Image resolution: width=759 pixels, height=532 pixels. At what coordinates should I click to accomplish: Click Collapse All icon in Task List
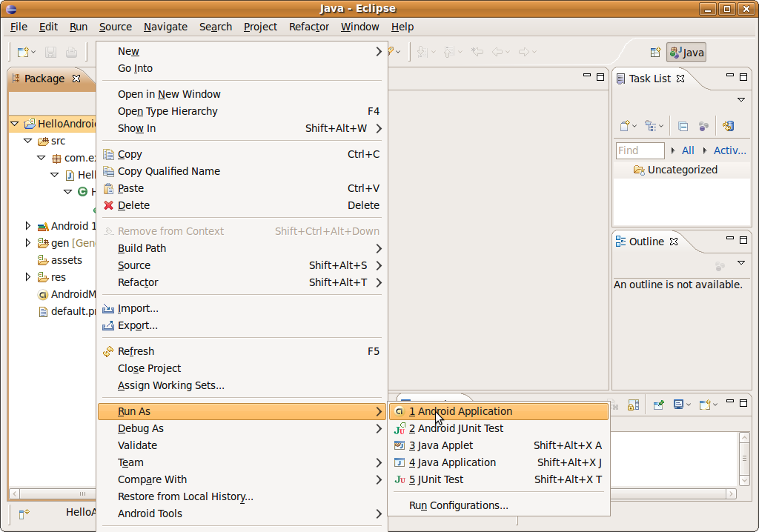pos(683,127)
